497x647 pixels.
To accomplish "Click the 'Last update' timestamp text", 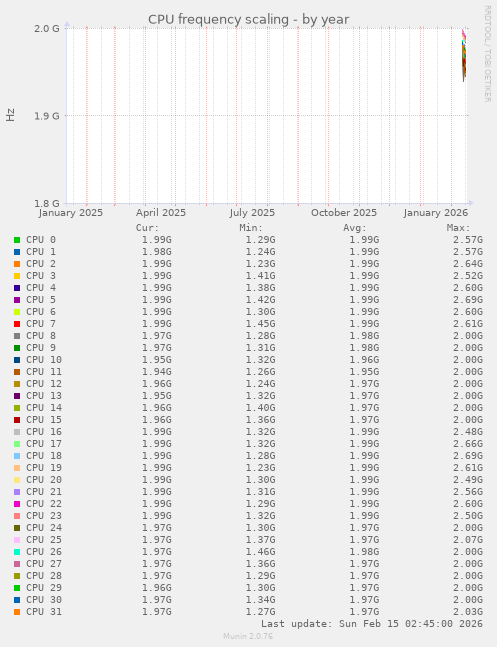I will [x=372, y=624].
